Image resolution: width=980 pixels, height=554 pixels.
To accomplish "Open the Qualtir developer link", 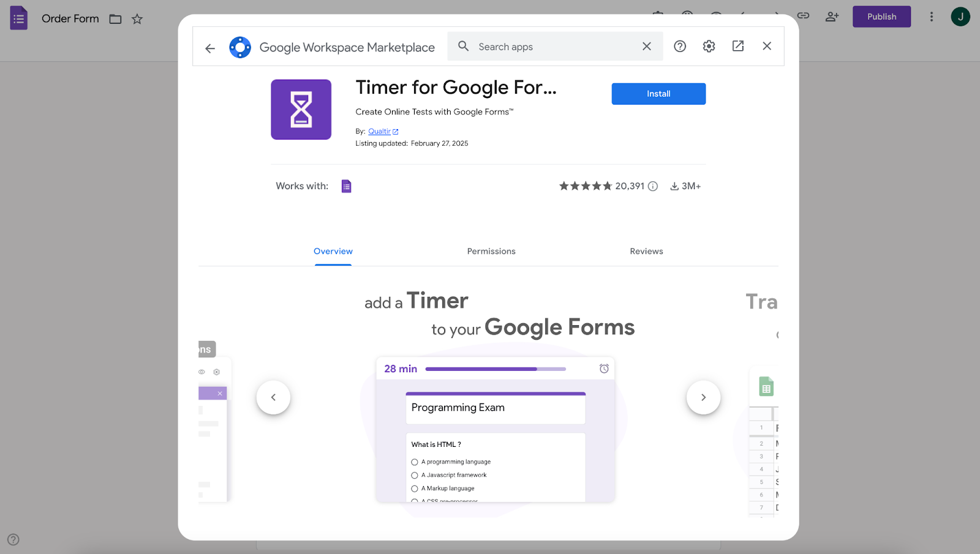I will [383, 132].
